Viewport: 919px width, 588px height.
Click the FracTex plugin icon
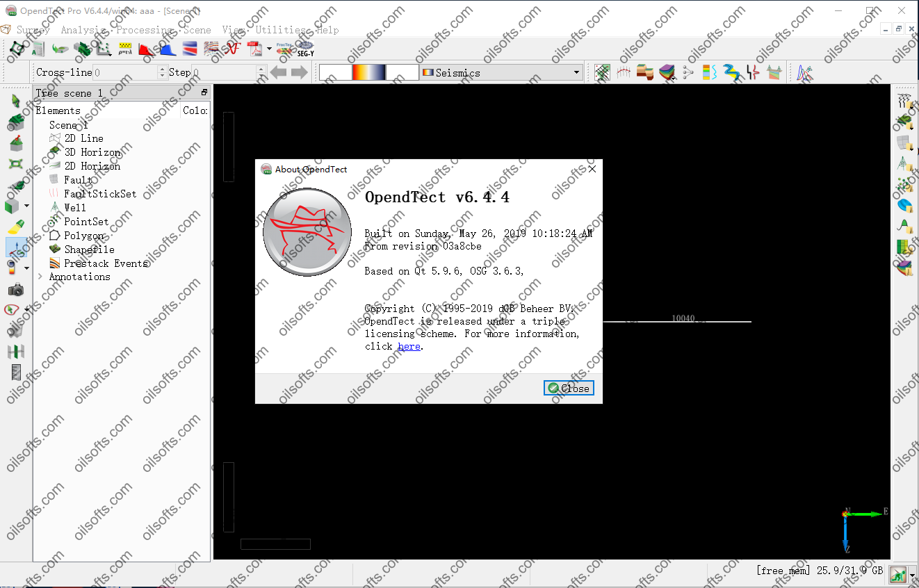(284, 49)
